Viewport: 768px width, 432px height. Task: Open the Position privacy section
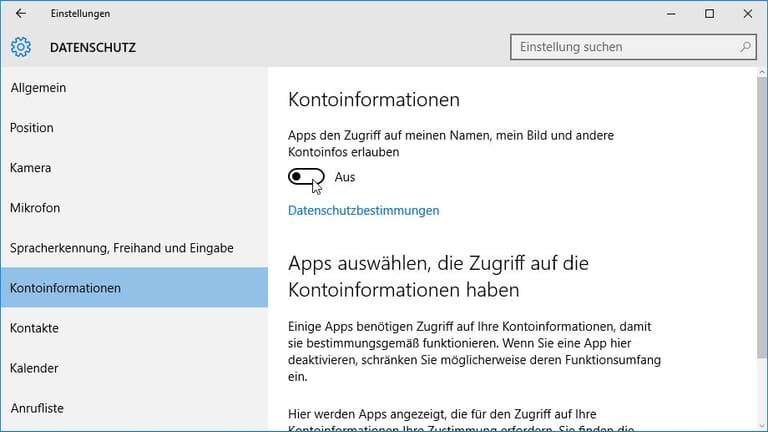click(x=134, y=128)
